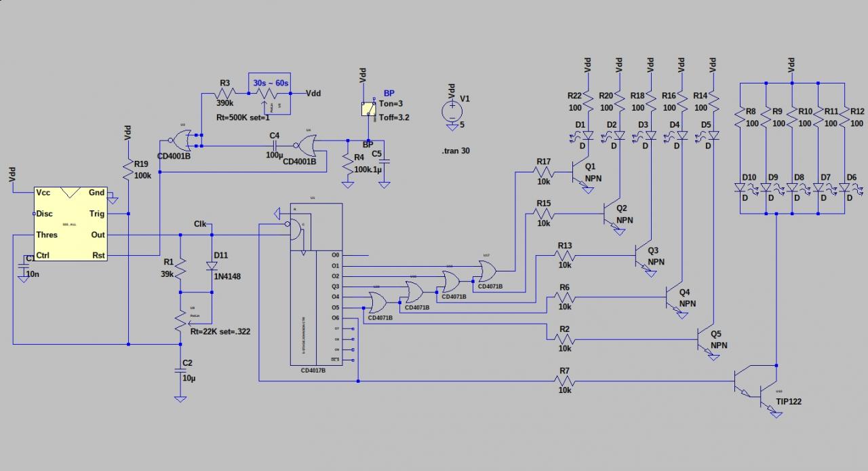
Task: Click the D10 LED symbol
Action: click(741, 187)
